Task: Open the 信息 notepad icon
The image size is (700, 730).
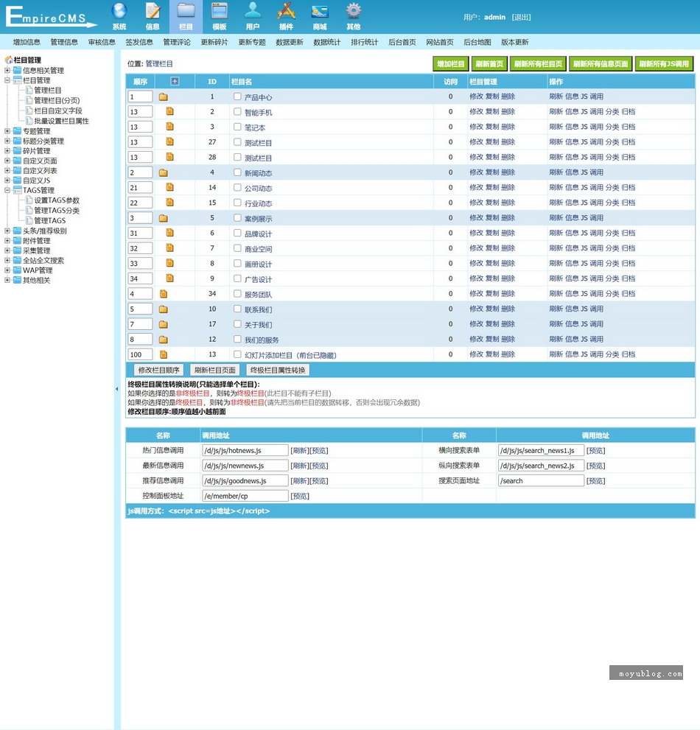Action: tap(153, 11)
